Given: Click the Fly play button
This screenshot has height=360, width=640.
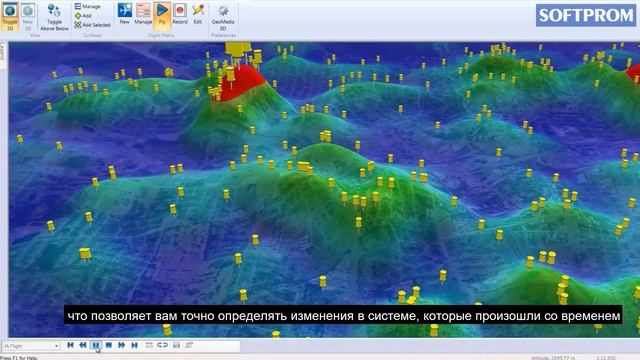Looking at the screenshot, I should coord(162,16).
